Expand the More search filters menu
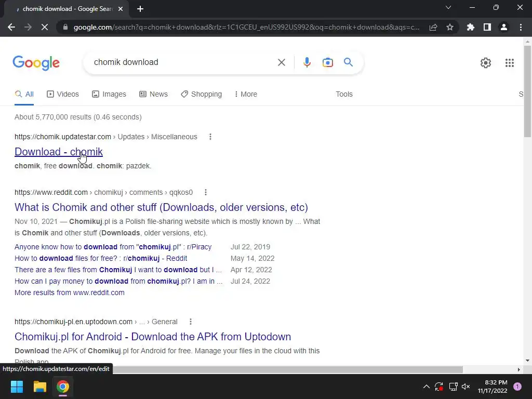Viewport: 532px width, 399px height. [x=246, y=95]
